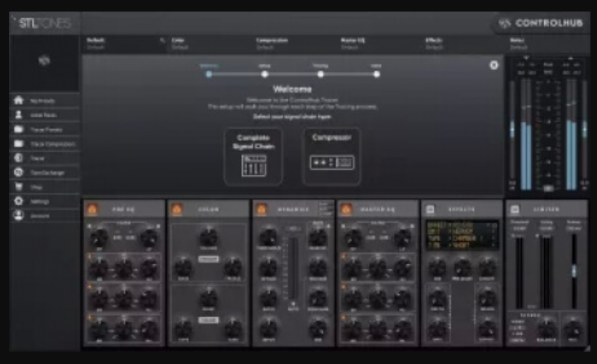The image size is (597, 364).
Task: Click the mixer icon in the Complete Signal Chain card
Action: (253, 165)
